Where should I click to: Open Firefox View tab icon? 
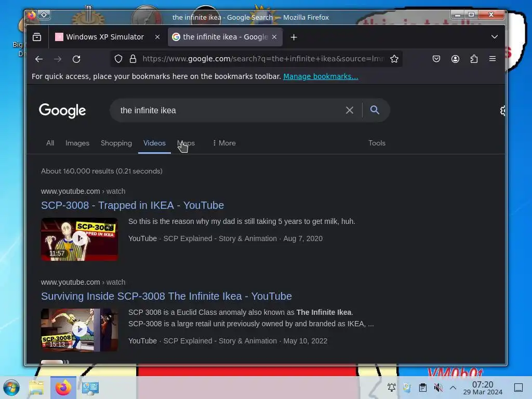pos(37,37)
